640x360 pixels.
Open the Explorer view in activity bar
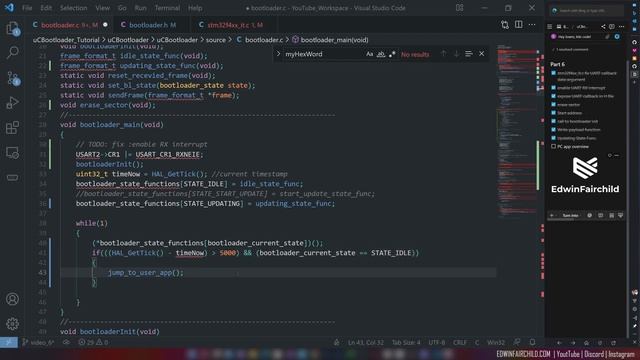(13, 29)
